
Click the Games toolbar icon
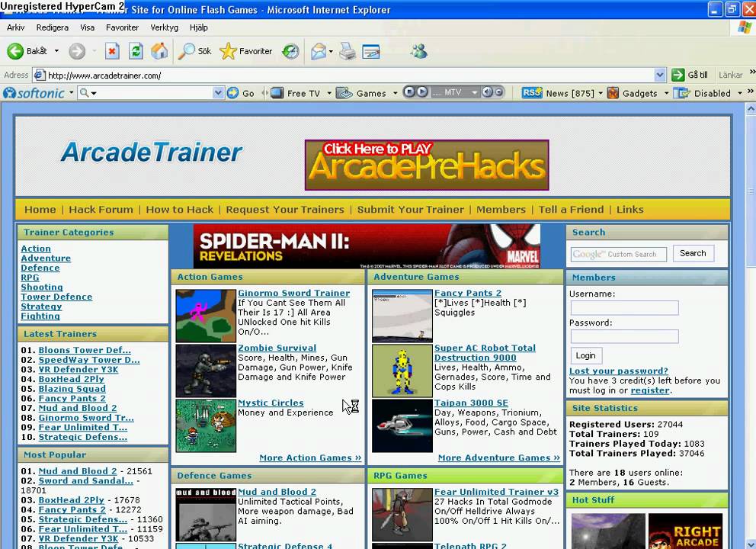click(344, 92)
